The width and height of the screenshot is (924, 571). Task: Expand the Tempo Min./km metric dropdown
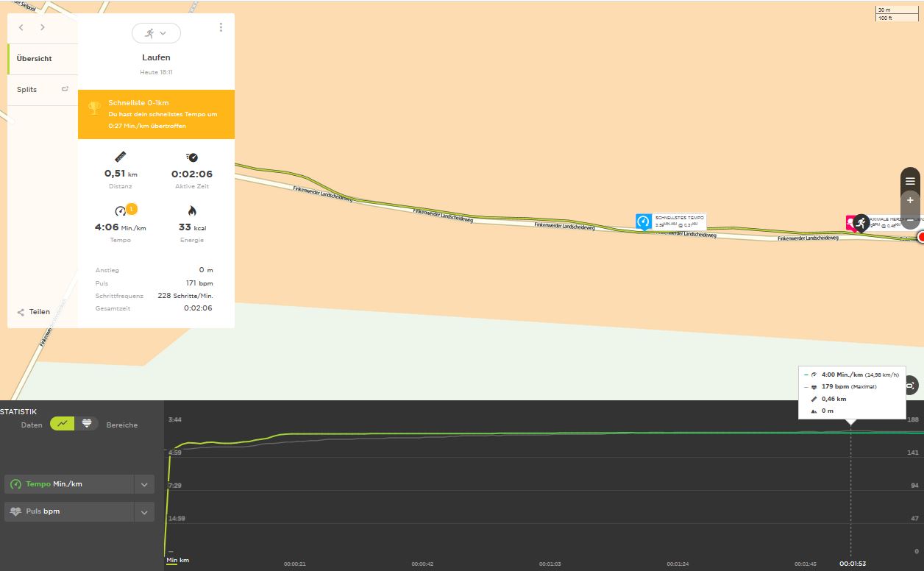[144, 484]
